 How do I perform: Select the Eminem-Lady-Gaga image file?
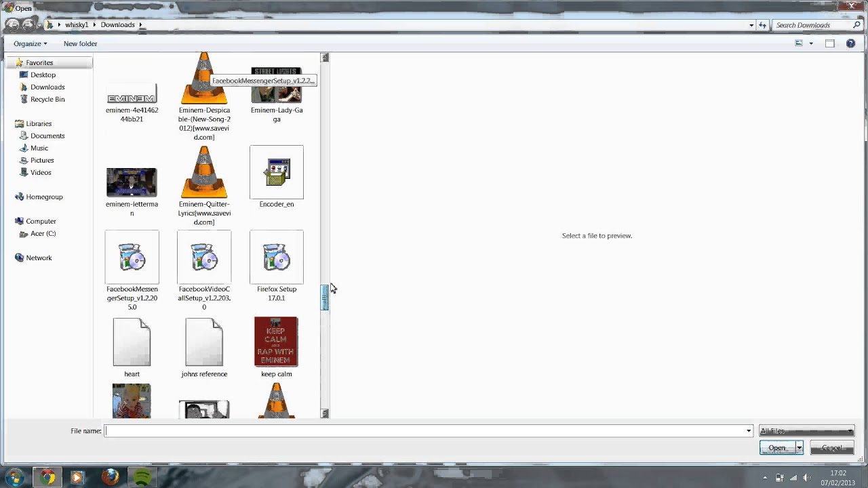coord(277,95)
